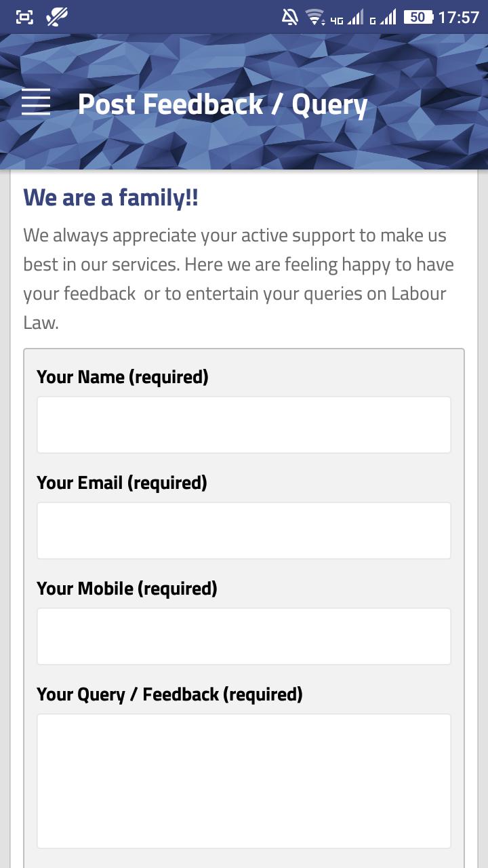The image size is (488, 868).
Task: Tap the 17:57 clock in status bar
Action: pos(459,17)
